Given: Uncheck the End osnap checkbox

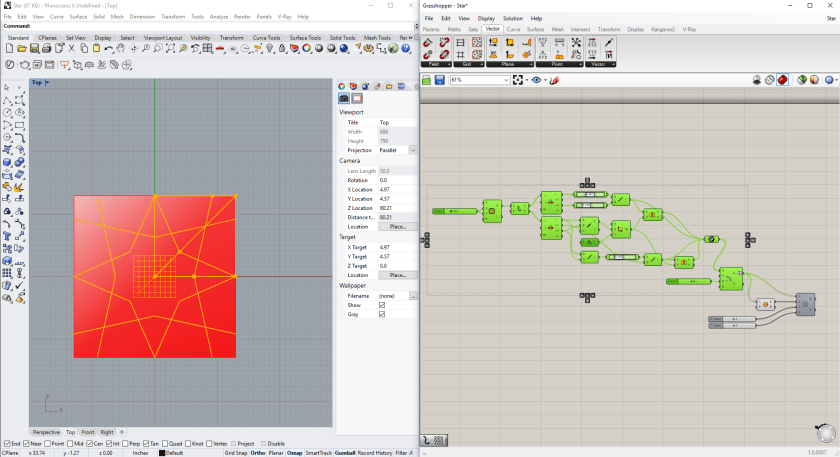Looking at the screenshot, I should [x=5, y=443].
